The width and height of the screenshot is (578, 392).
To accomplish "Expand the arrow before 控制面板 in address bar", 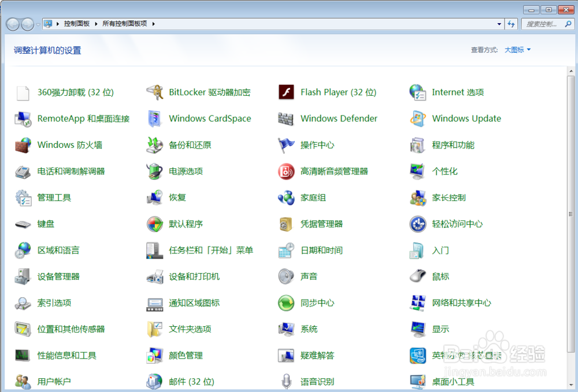I will (x=58, y=24).
